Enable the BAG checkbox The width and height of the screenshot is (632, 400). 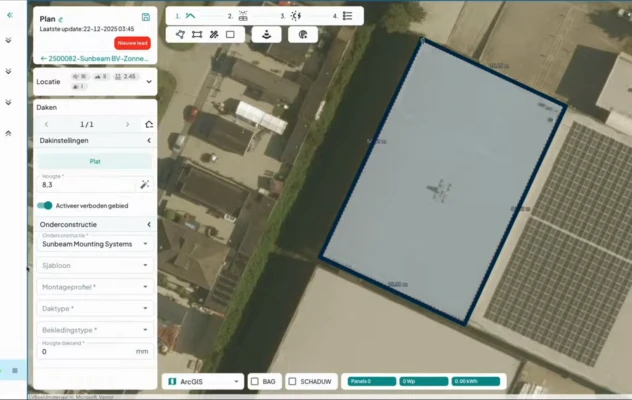click(x=255, y=381)
